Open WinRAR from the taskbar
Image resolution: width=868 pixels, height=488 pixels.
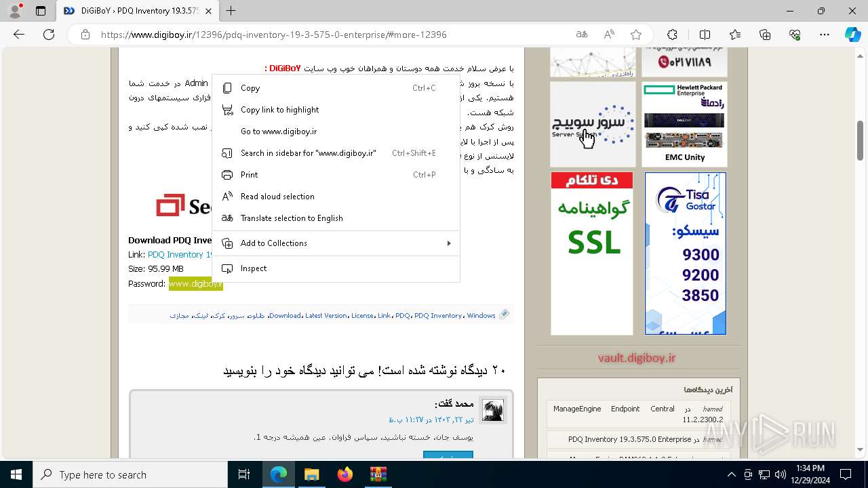pyautogui.click(x=378, y=474)
